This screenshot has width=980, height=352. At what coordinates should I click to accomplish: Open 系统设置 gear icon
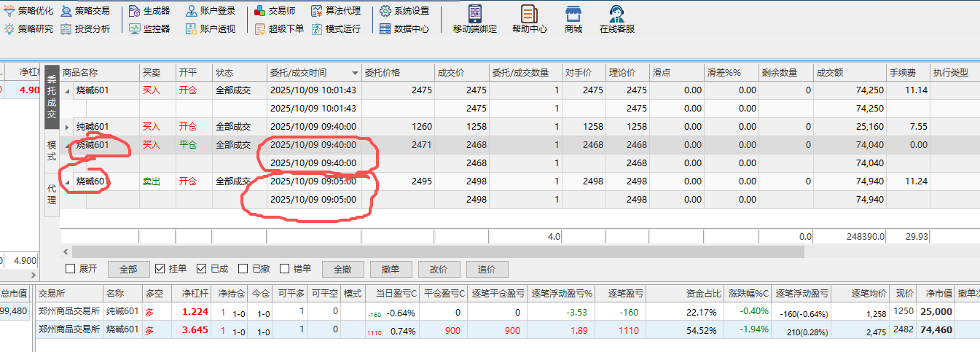tap(404, 11)
